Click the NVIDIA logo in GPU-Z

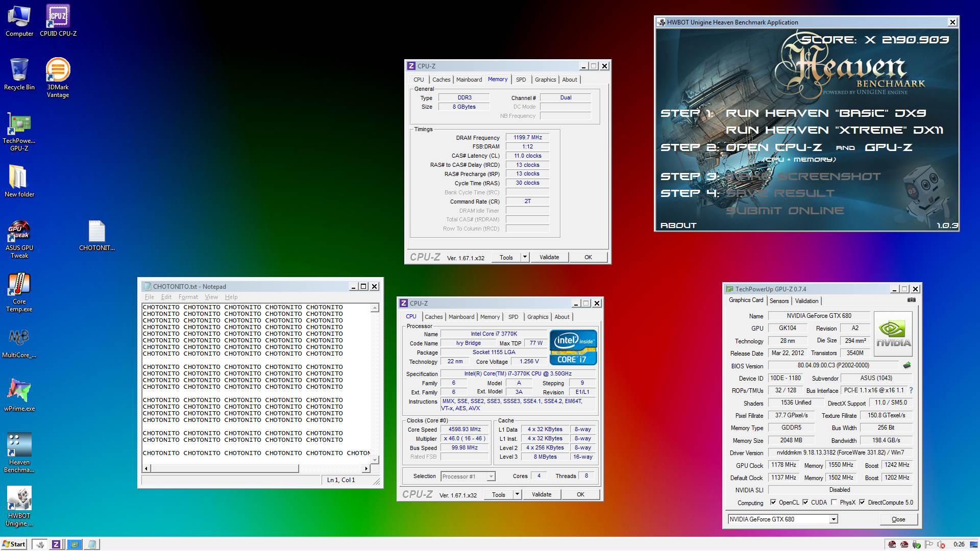point(893,334)
